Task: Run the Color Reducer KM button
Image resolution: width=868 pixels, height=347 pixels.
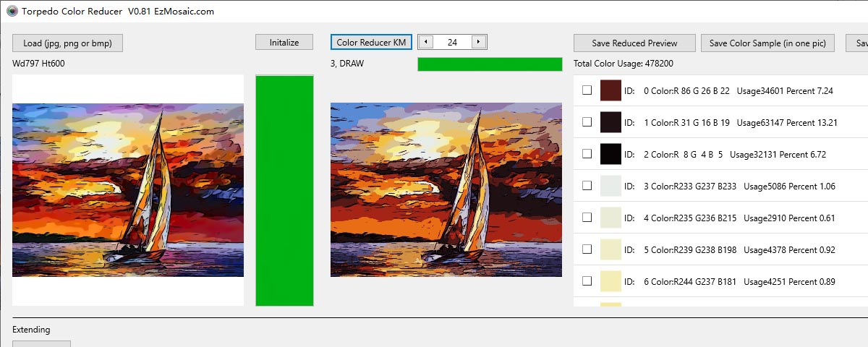Action: coord(372,43)
